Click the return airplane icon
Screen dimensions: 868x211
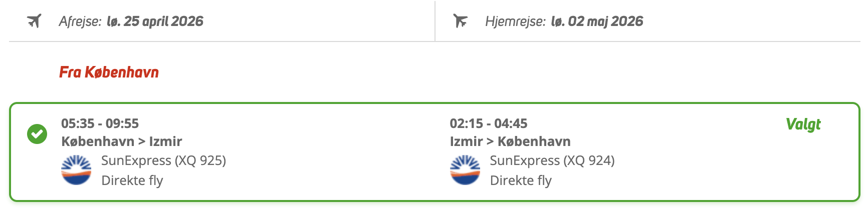pos(460,21)
